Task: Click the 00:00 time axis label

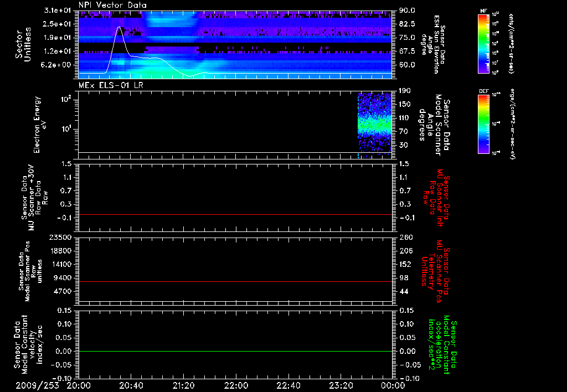Action: pos(393,385)
